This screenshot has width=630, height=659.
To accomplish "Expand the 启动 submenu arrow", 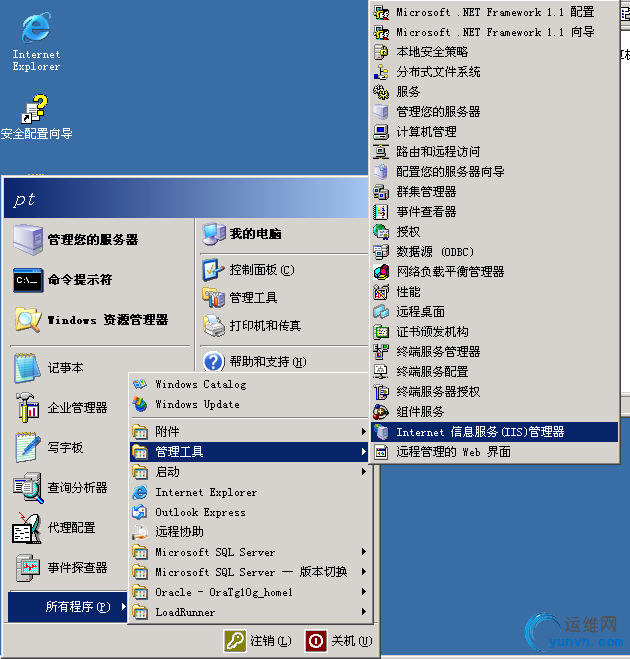I will click(x=364, y=472).
